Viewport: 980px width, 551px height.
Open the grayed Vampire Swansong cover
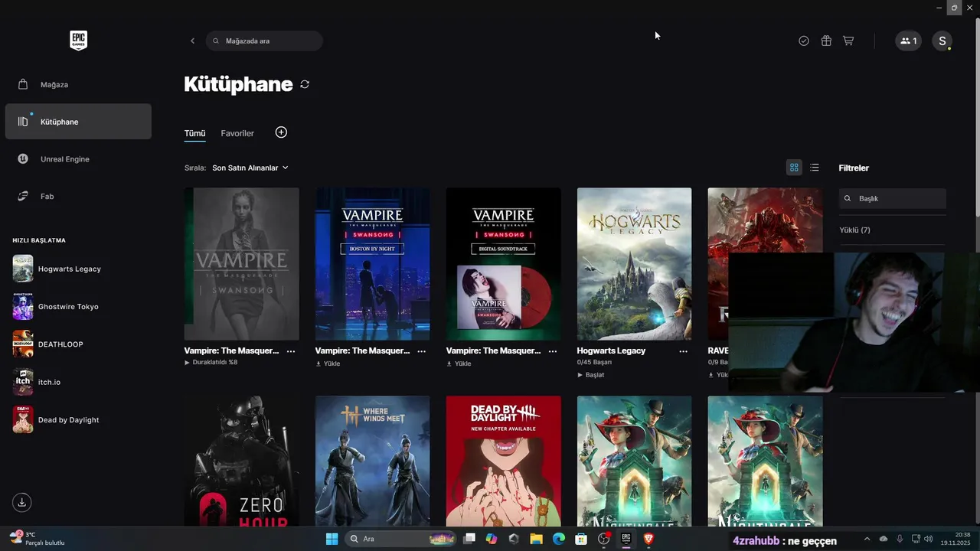pos(241,264)
